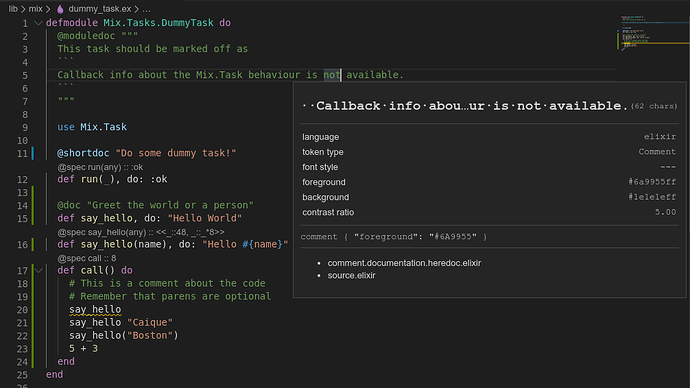Click the string "Caique" on line 21
Screen dimensions: 690x388
(150, 322)
